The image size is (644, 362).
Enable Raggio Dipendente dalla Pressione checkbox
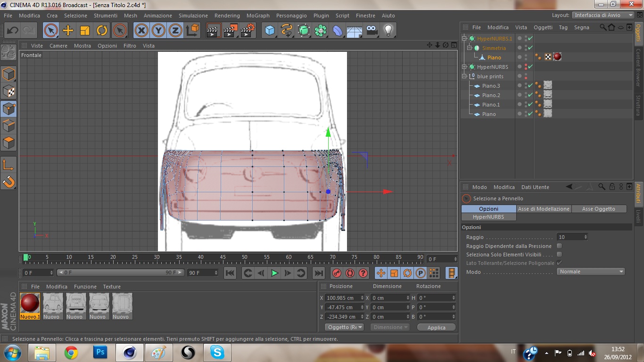(x=560, y=246)
